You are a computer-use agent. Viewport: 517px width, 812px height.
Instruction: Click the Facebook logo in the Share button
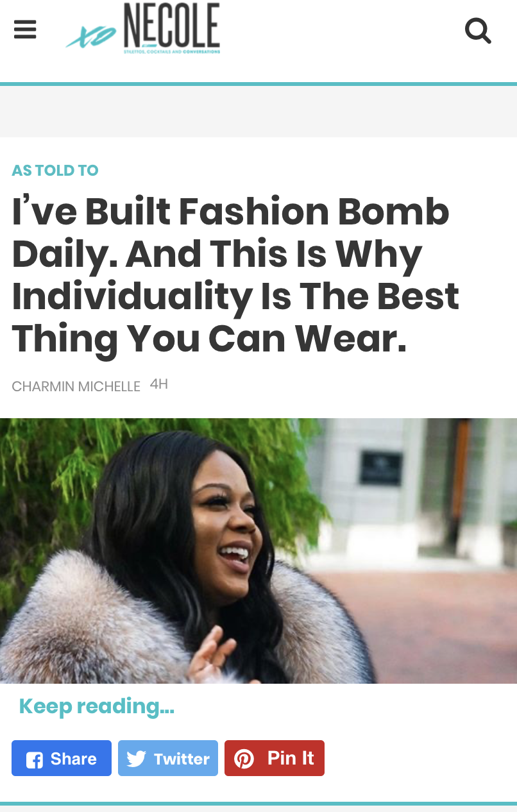[x=35, y=759]
